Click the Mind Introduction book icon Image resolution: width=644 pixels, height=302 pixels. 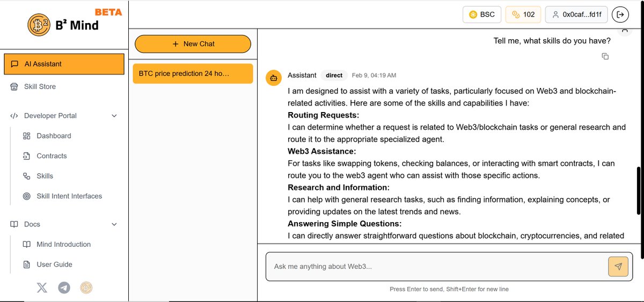pyautogui.click(x=27, y=244)
